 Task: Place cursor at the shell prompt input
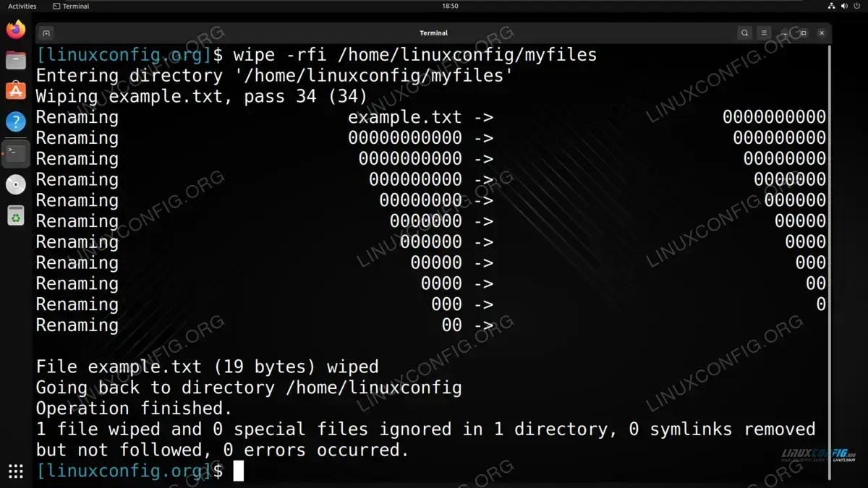(239, 471)
